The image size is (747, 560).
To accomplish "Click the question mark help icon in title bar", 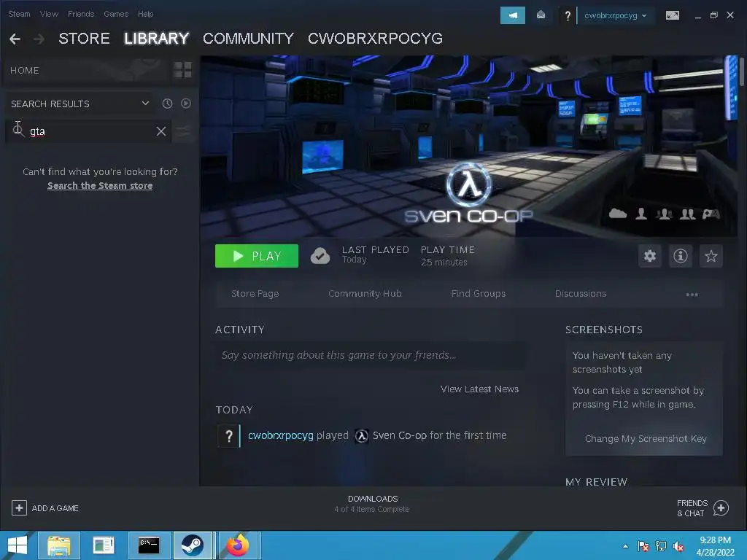I will (568, 16).
